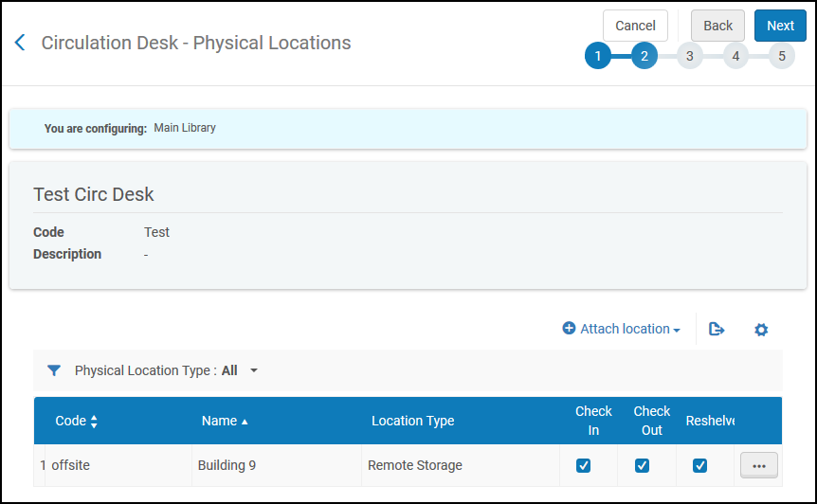The image size is (817, 504).
Task: Click the Test Circ Desk heading
Action: tap(93, 194)
